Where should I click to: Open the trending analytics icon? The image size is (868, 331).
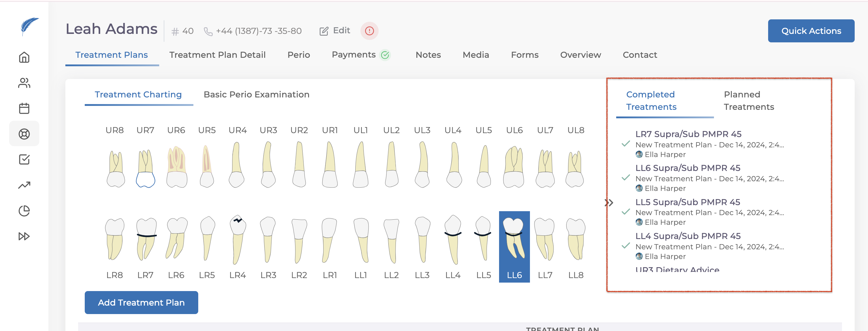click(24, 185)
